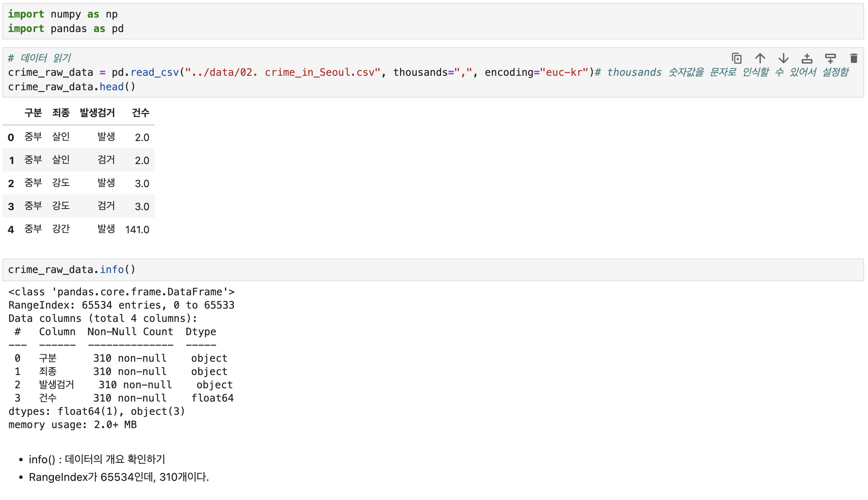Click the 죄종 column header
Viewport: 868px width, 500px height.
pyautogui.click(x=61, y=113)
